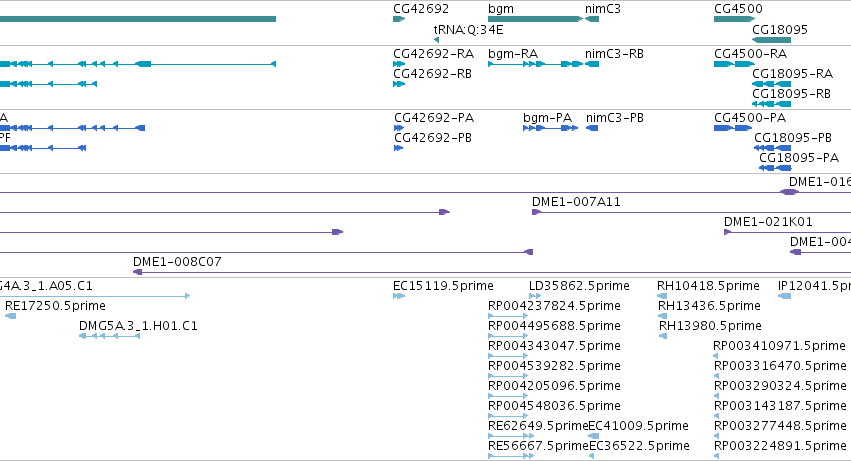Select the DME1-008C07 clone arrowhead
The image size is (851, 461).
click(137, 272)
